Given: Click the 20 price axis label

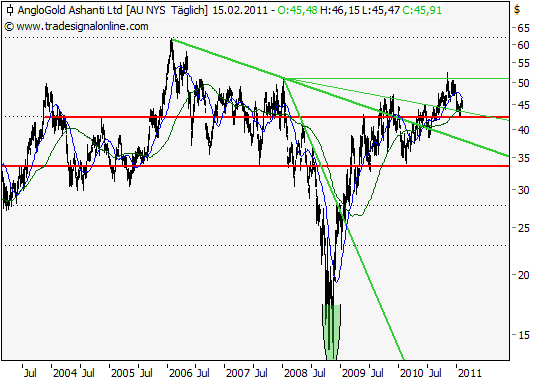Looking at the screenshot, I should pos(523,275).
